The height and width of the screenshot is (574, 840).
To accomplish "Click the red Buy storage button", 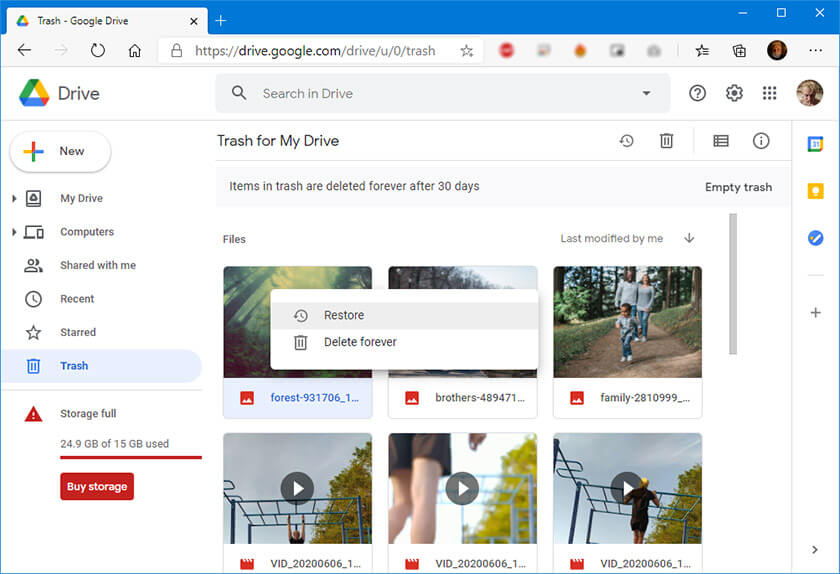I will pyautogui.click(x=97, y=487).
